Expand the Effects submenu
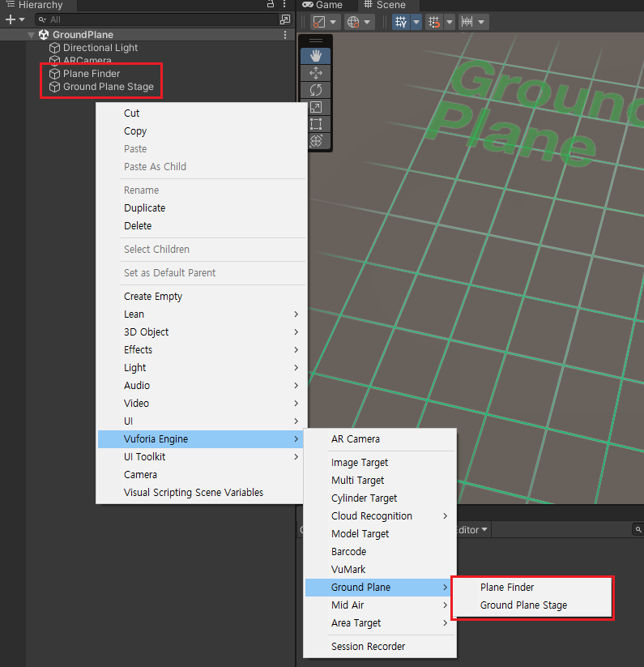This screenshot has height=667, width=644. (200, 350)
